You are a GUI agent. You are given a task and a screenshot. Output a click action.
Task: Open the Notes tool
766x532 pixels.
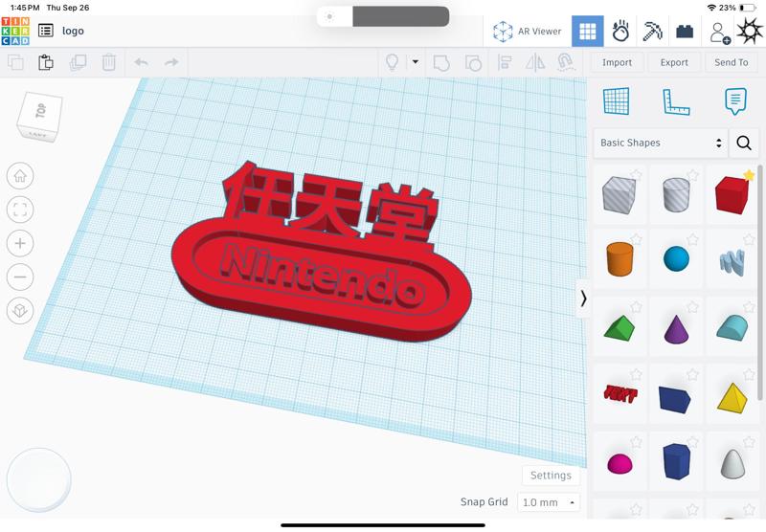pyautogui.click(x=735, y=101)
